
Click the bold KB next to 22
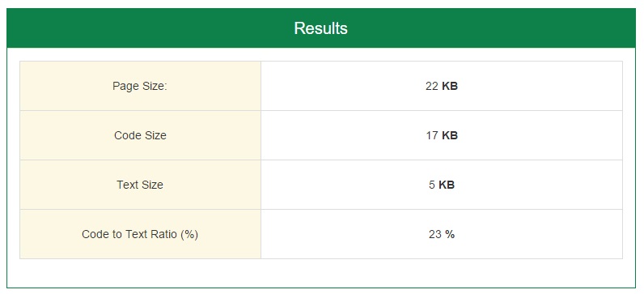click(450, 86)
